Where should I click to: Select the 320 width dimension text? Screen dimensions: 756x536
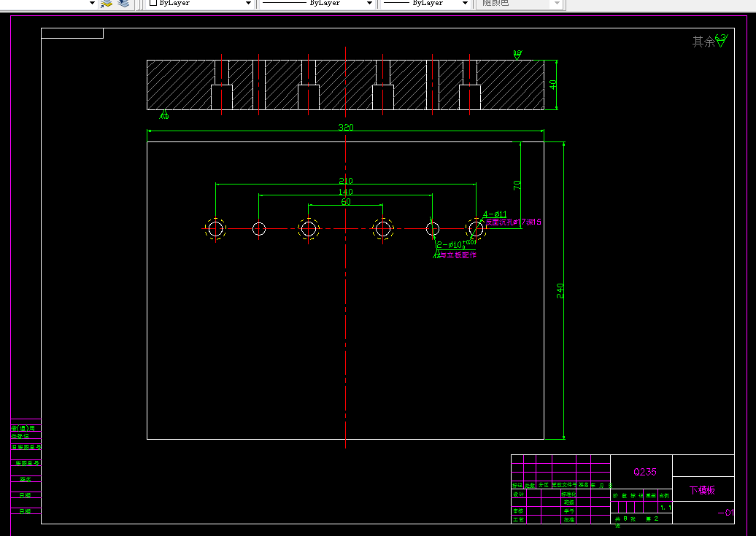click(x=346, y=127)
